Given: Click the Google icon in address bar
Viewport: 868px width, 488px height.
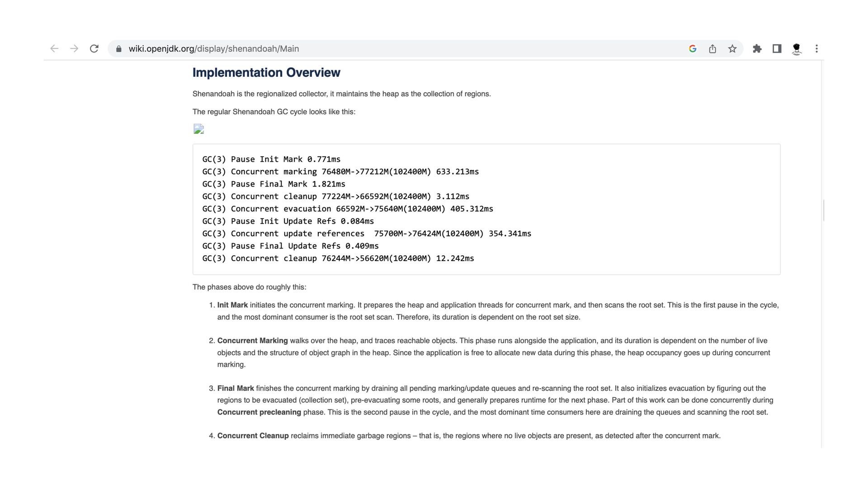Looking at the screenshot, I should pyautogui.click(x=693, y=49).
